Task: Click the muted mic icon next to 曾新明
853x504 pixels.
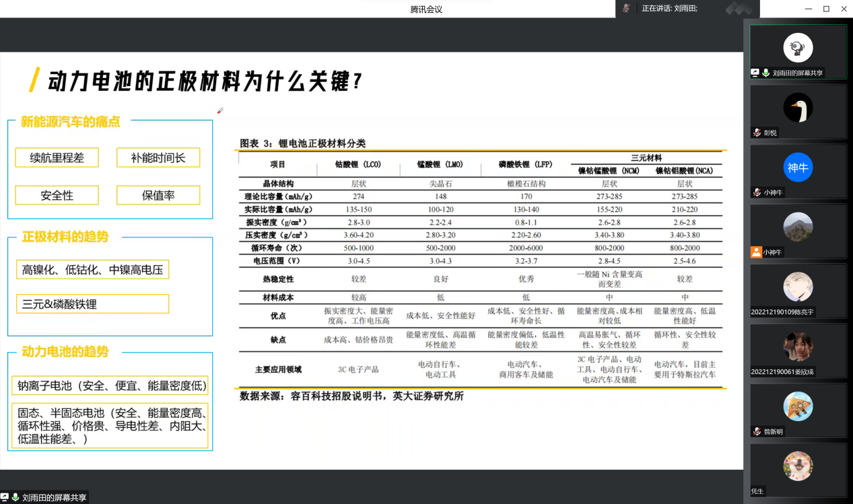Action: click(x=757, y=431)
